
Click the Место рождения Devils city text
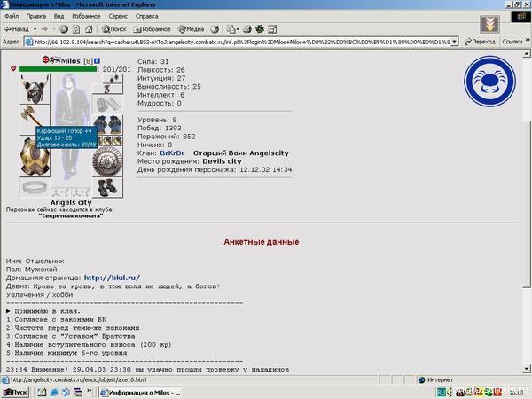click(190, 161)
